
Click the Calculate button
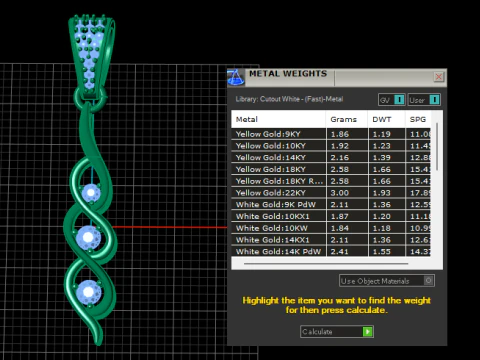(337, 331)
